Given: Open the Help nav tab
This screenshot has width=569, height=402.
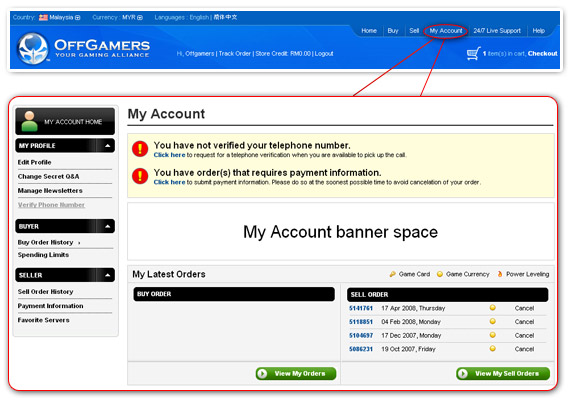Looking at the screenshot, I should click(539, 31).
